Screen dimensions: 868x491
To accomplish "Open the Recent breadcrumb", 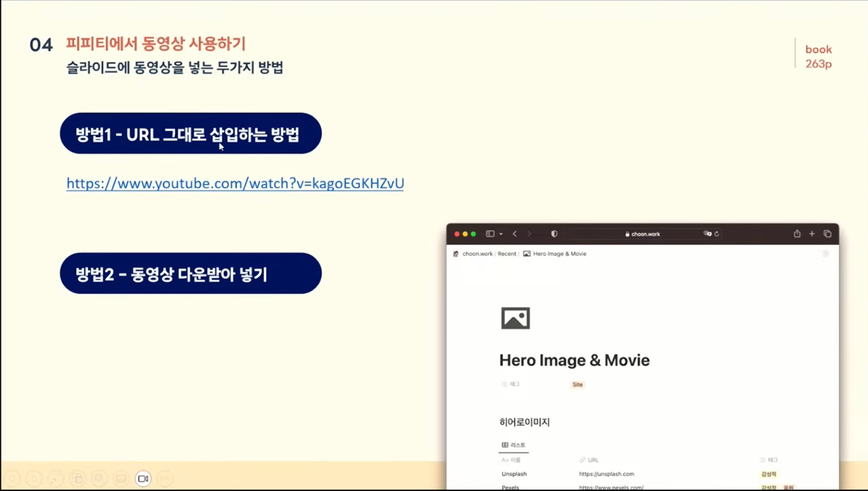I will (x=507, y=254).
